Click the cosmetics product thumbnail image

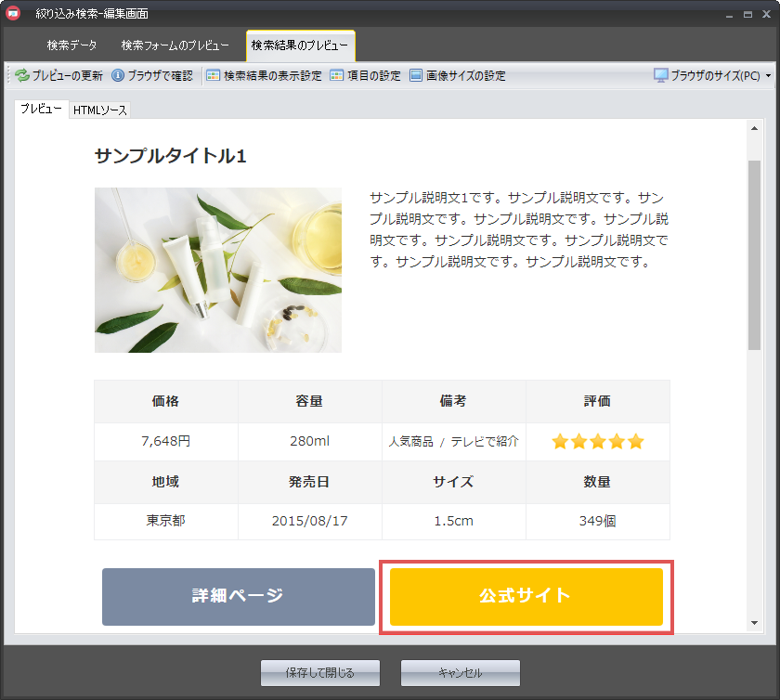[x=218, y=270]
